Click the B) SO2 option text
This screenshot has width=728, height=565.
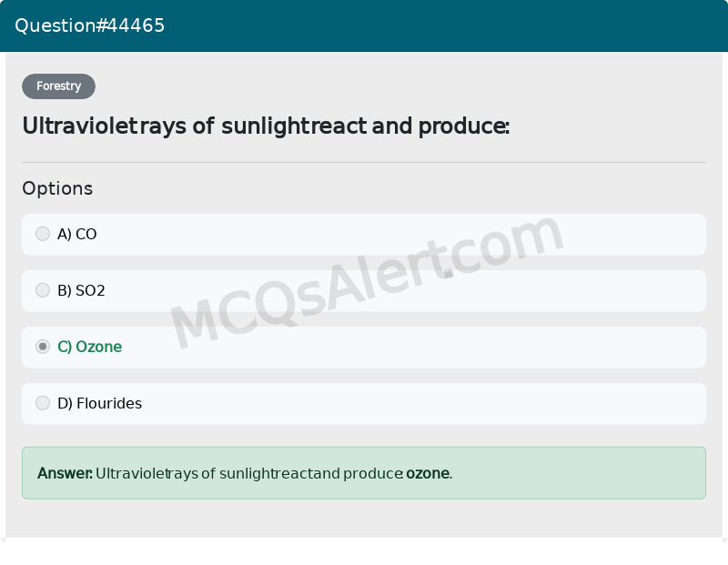[x=81, y=290]
